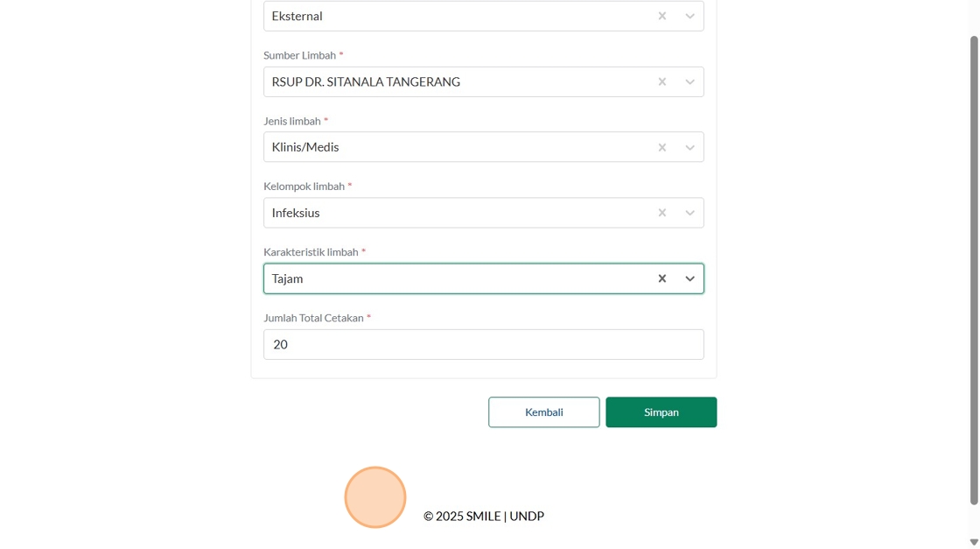The image size is (980, 549).
Task: Click the Klinis/Medis selected value text
Action: [x=305, y=147]
